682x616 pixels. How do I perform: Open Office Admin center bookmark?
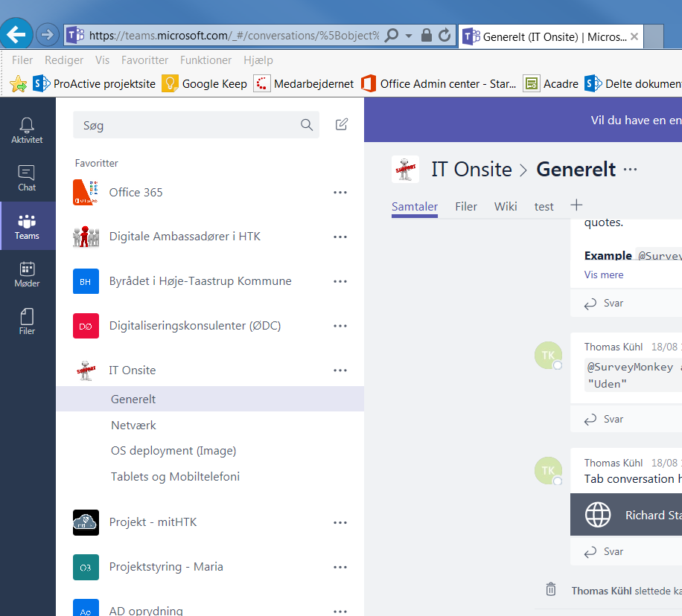pyautogui.click(x=439, y=84)
